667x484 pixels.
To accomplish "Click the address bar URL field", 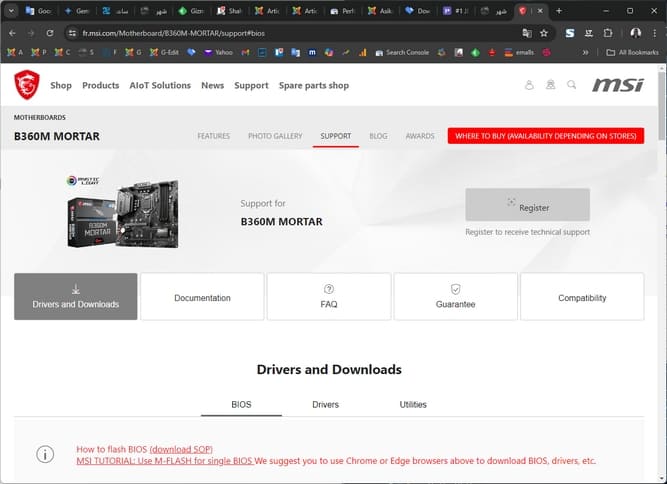I will (298, 33).
